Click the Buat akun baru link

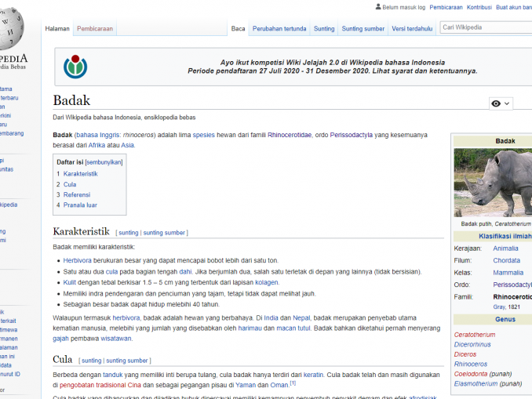click(x=514, y=7)
